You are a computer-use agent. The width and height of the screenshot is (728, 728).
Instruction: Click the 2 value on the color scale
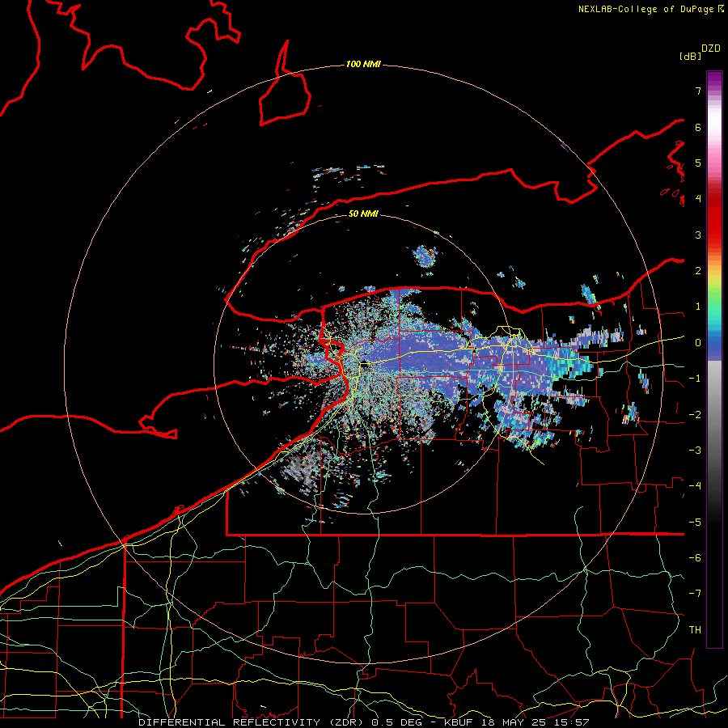[698, 271]
